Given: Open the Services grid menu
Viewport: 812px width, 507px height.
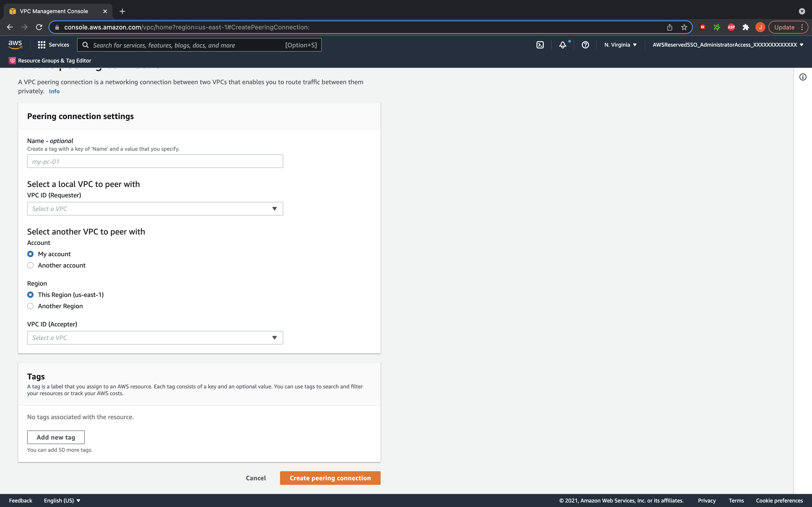Looking at the screenshot, I should (x=53, y=45).
